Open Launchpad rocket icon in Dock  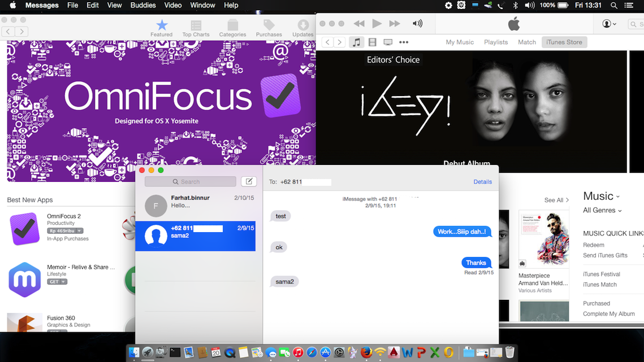coord(148,352)
